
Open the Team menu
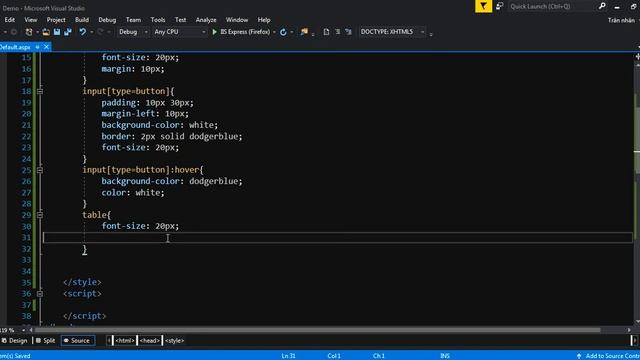click(133, 20)
